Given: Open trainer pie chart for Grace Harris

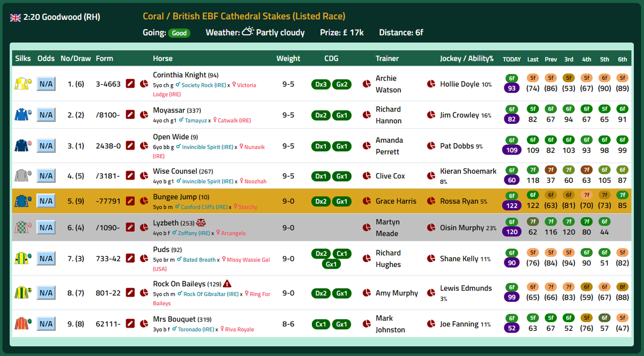Looking at the screenshot, I should click(367, 201).
